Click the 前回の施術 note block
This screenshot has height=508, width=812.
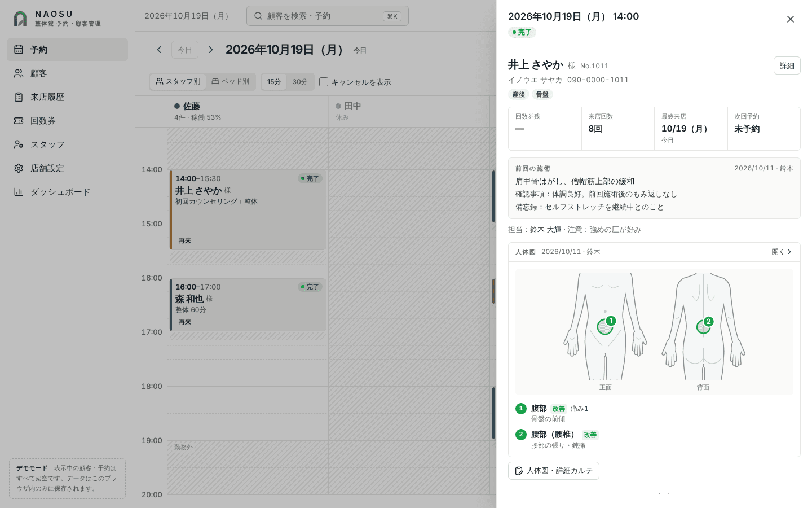tap(654, 188)
